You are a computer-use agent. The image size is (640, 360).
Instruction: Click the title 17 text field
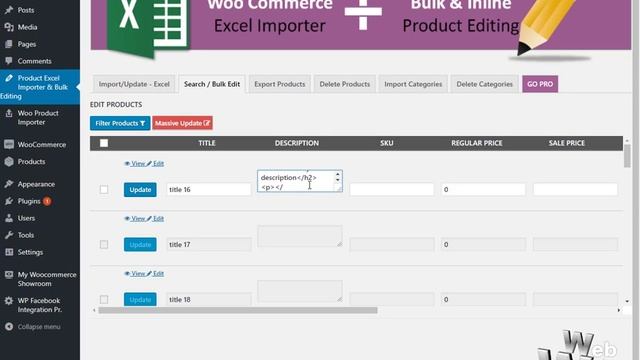209,245
